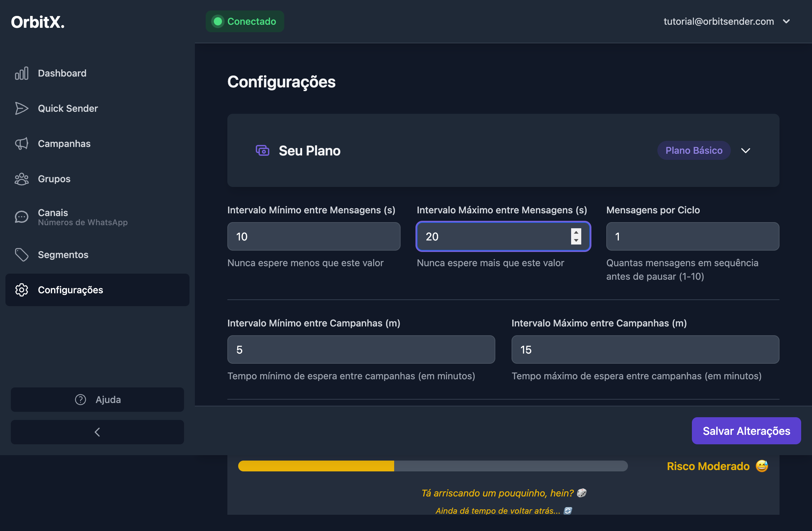Toggle the Conectado connection status
The width and height of the screenshot is (812, 531).
point(245,21)
